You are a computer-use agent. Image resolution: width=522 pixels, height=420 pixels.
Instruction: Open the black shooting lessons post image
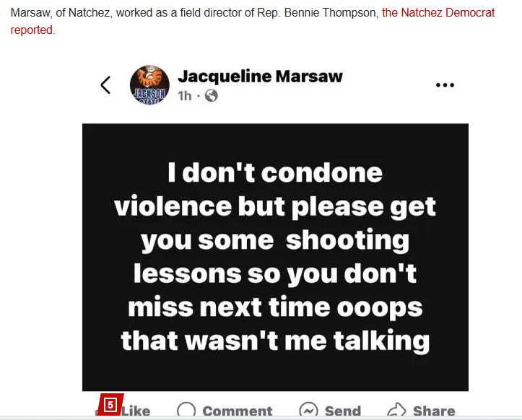(275, 257)
